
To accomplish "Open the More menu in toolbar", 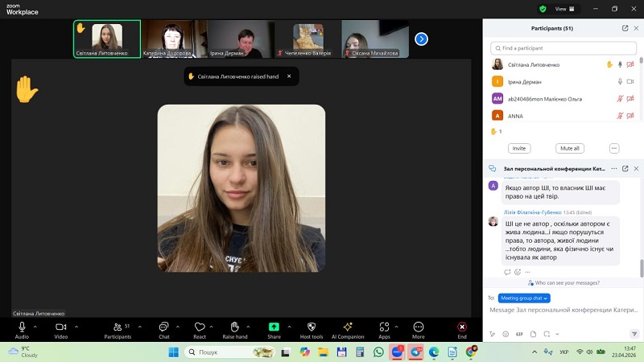I will pyautogui.click(x=418, y=327).
